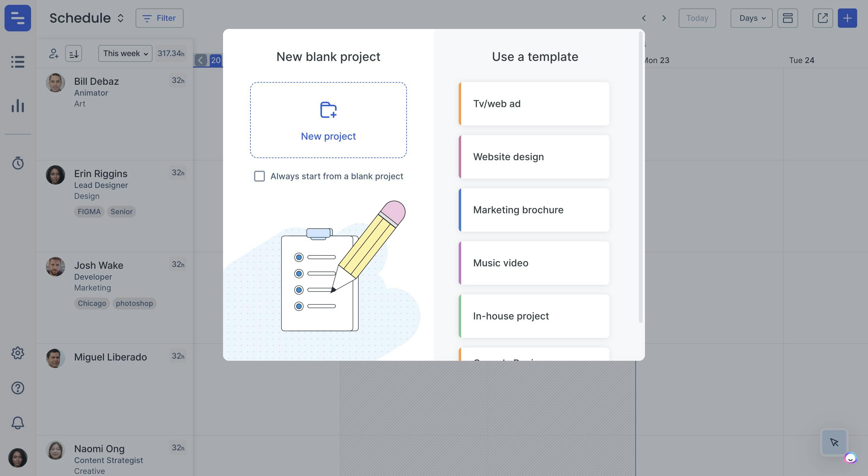Click the Today button
Image resolution: width=868 pixels, height=476 pixels.
[x=697, y=18]
